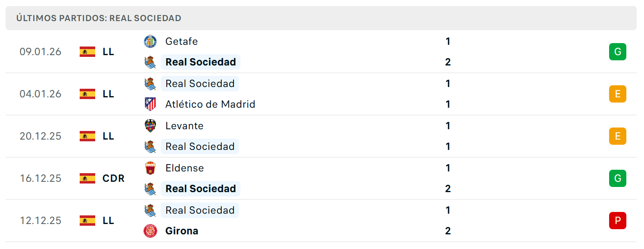Click the Getafe club crest
This screenshot has height=249, width=644.
coord(150,41)
